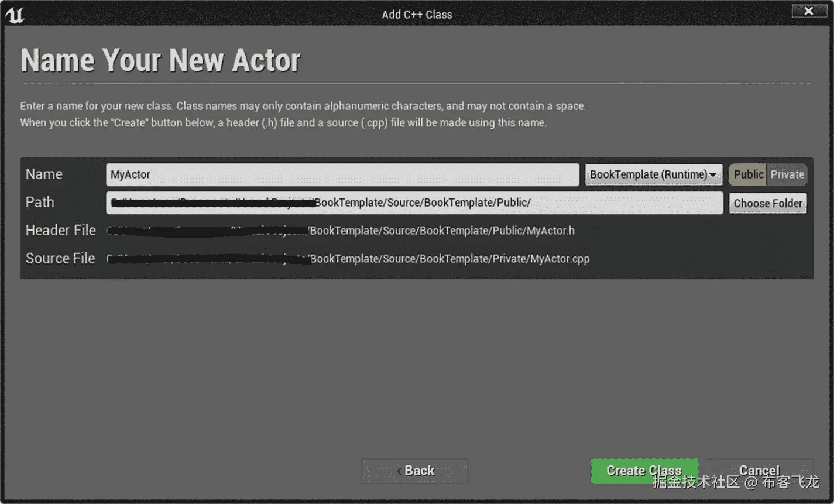Click the Name Your New Actor heading
834x504 pixels.
(160, 60)
